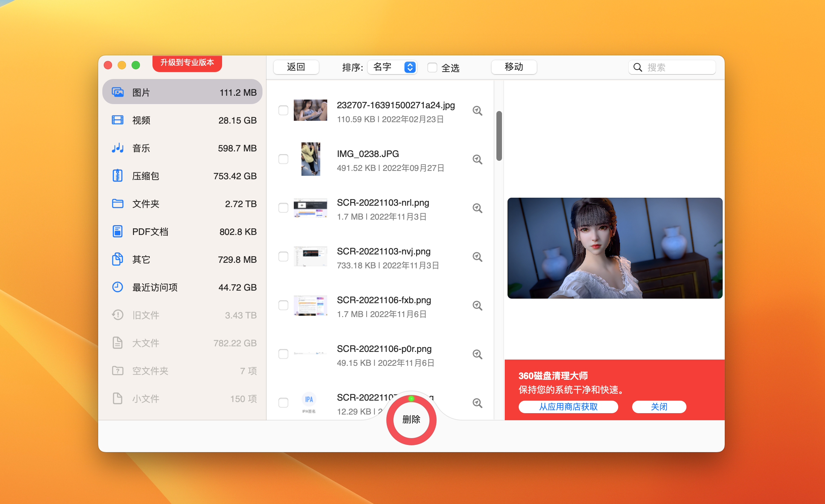Click the circular Delete (删除) button
This screenshot has width=825, height=504.
pos(411,419)
